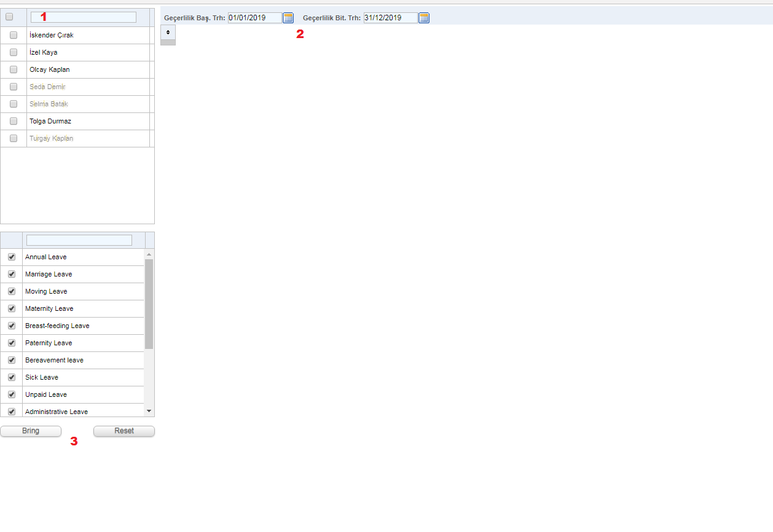
Task: Click the Reset button
Action: (124, 431)
